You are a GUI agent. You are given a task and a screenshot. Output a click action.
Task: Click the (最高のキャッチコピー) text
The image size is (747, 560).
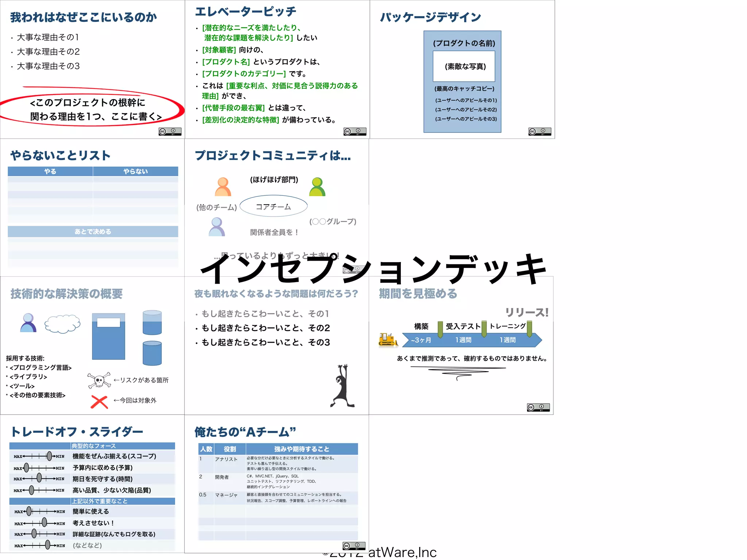tap(464, 89)
